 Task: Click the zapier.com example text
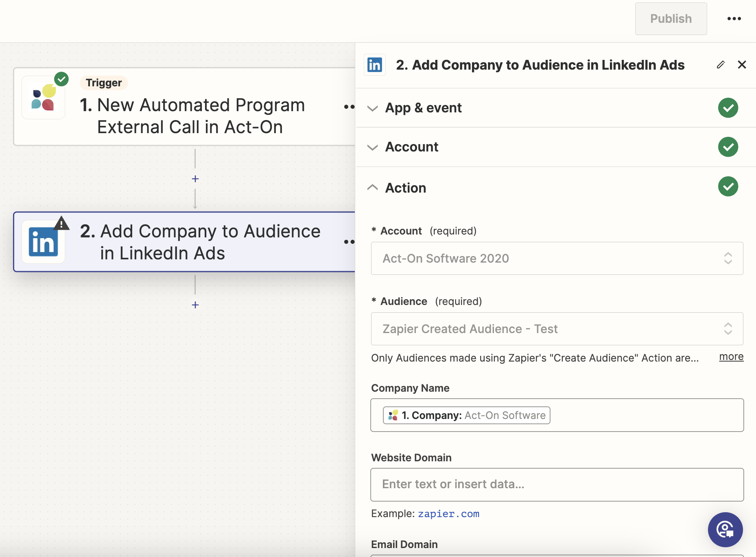pyautogui.click(x=449, y=514)
